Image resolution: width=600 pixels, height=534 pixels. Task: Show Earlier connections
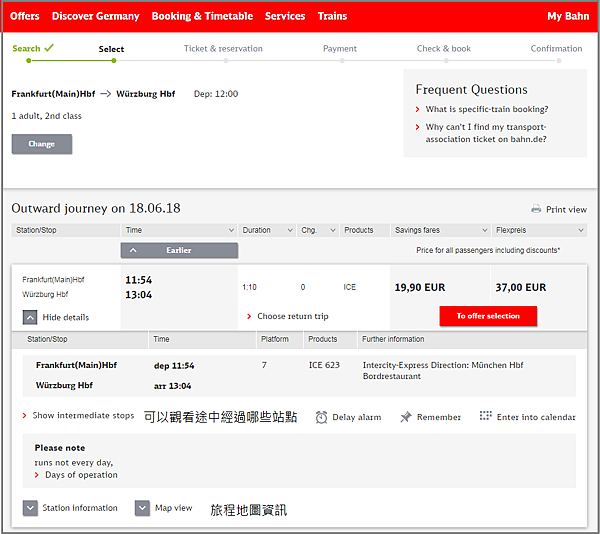coord(179,250)
